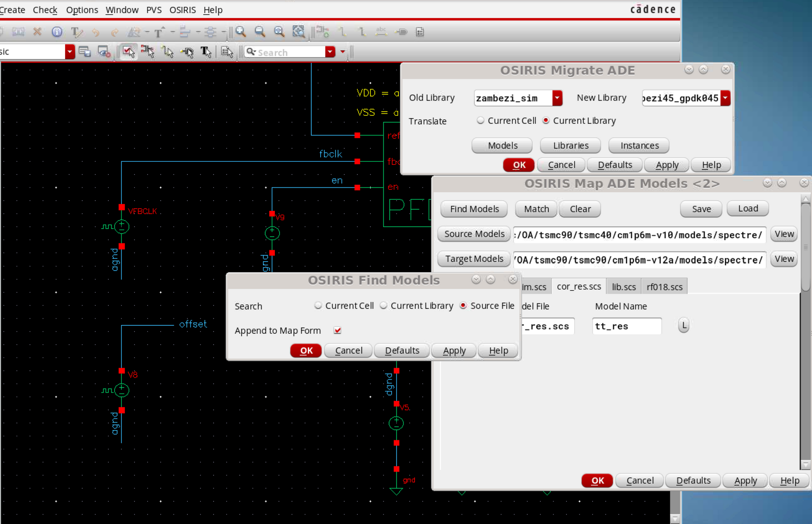Click the Create Pin icon
The width and height of the screenshot is (812, 524).
pyautogui.click(x=401, y=32)
